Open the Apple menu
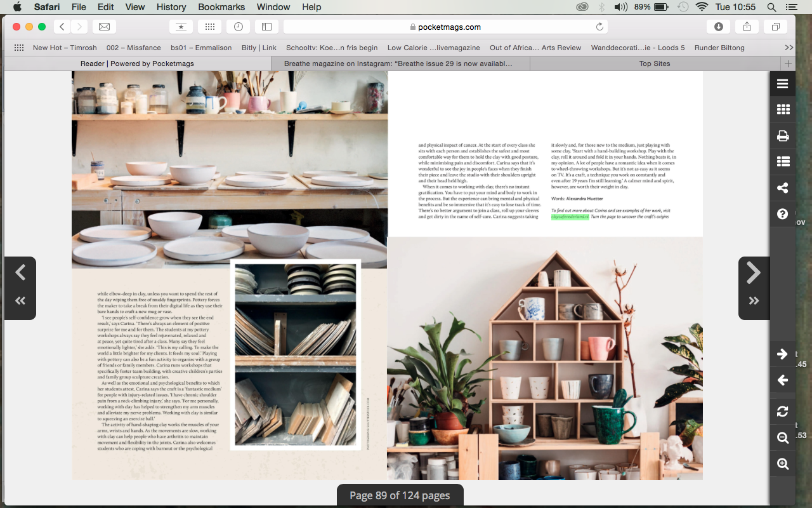This screenshot has width=812, height=508. pyautogui.click(x=17, y=7)
